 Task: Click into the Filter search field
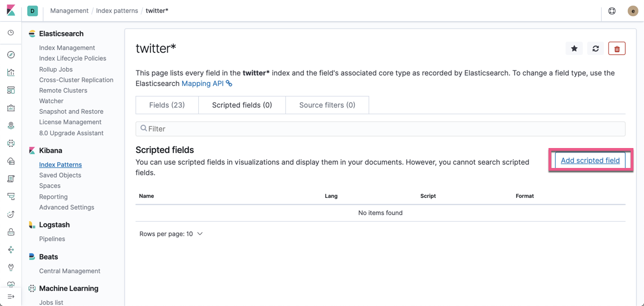(380, 129)
